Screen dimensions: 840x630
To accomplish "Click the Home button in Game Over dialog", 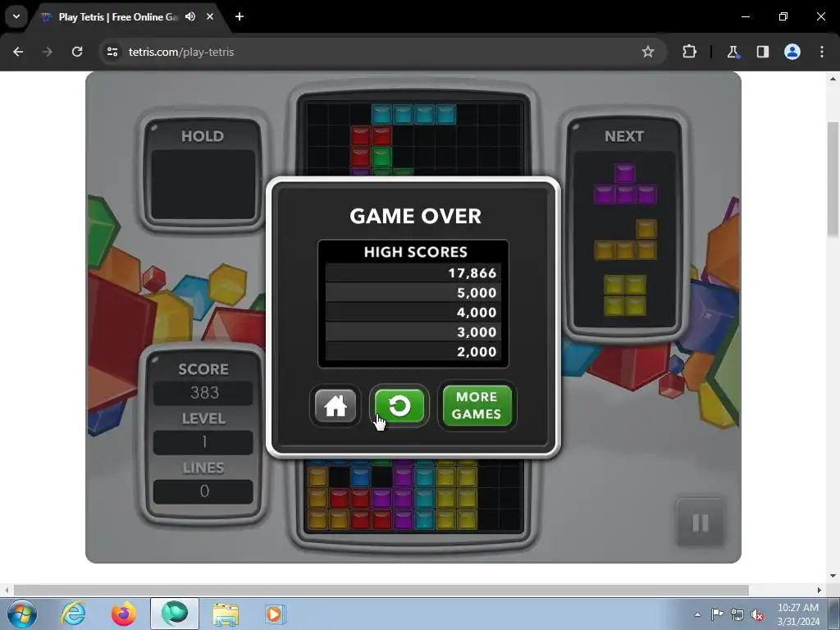I will (336, 406).
